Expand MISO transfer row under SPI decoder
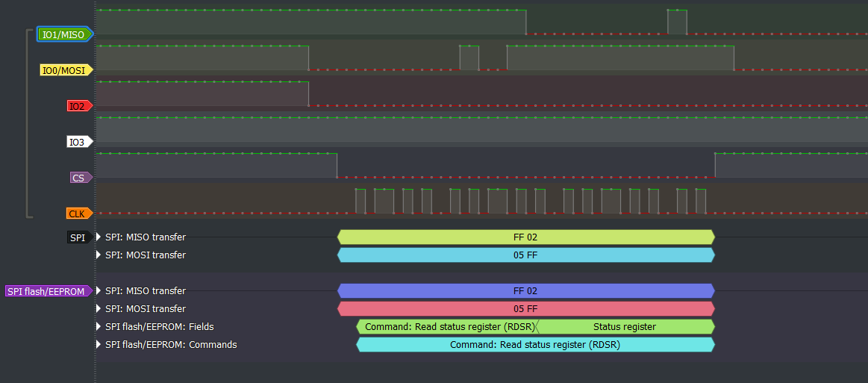This screenshot has height=383, width=868. click(x=99, y=237)
